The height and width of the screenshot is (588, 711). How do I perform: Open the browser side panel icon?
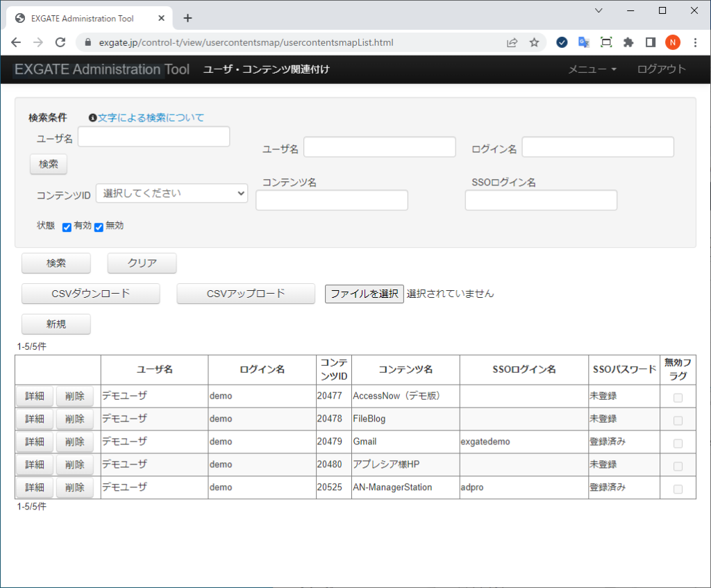651,42
